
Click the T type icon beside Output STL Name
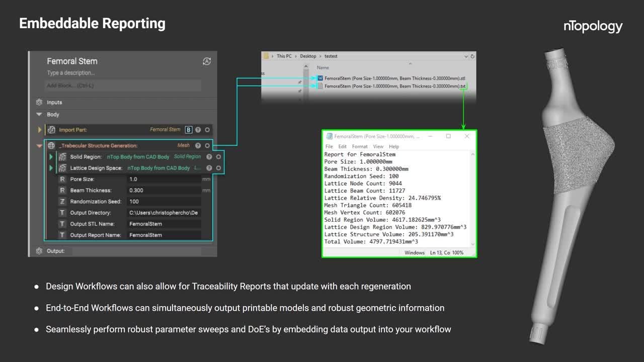point(62,224)
